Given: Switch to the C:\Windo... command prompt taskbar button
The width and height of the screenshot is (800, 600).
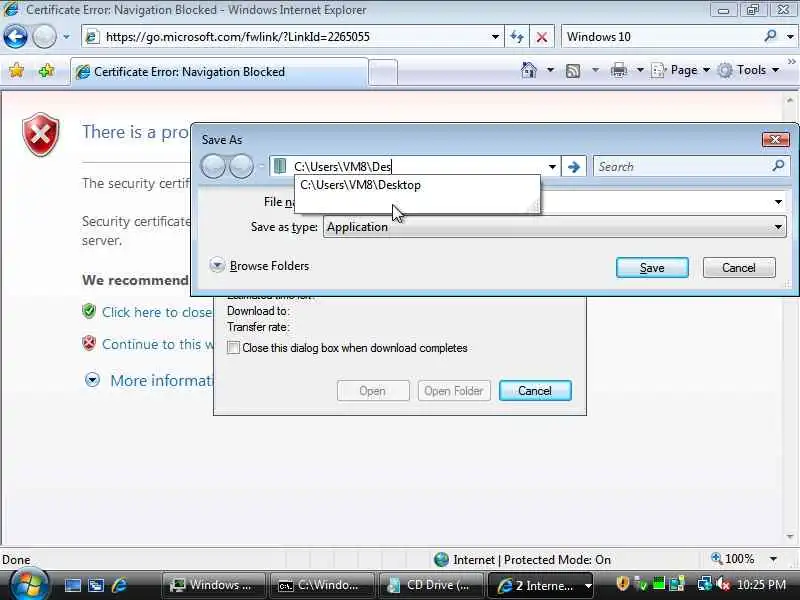Looking at the screenshot, I should click(322, 585).
